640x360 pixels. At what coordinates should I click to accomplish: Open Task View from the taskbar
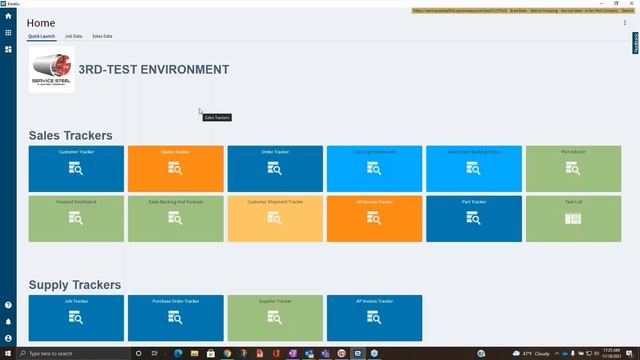click(x=155, y=353)
